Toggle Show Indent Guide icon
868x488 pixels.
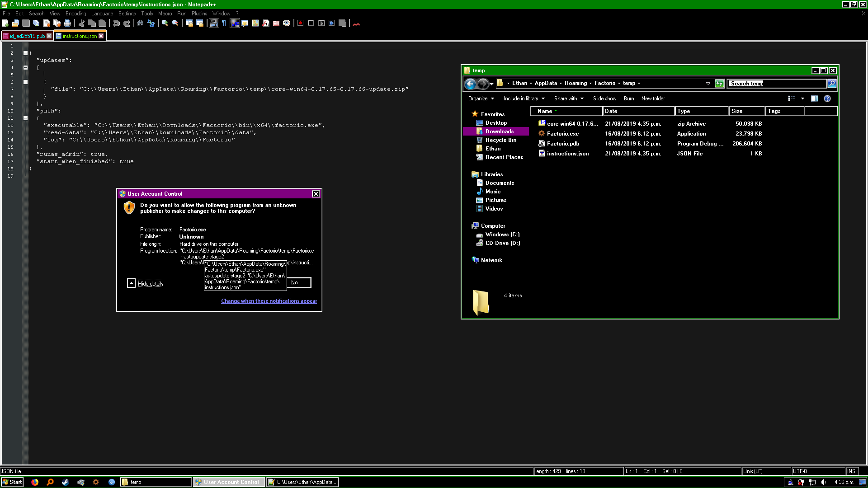[x=235, y=23]
